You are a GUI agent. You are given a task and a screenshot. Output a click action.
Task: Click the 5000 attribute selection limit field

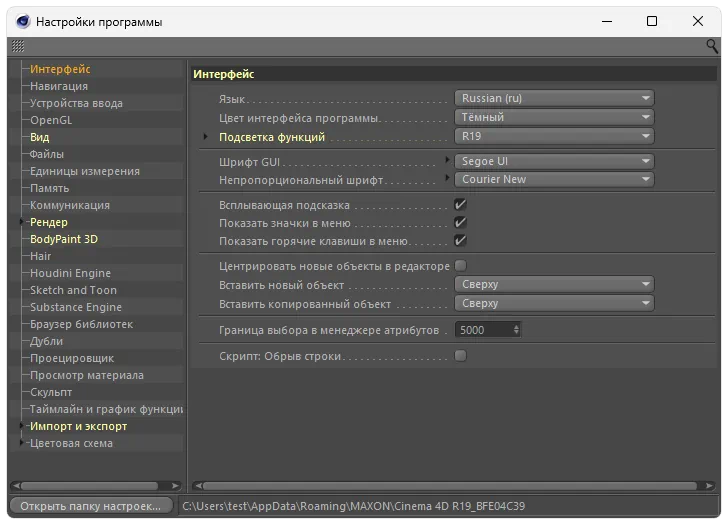pos(484,330)
